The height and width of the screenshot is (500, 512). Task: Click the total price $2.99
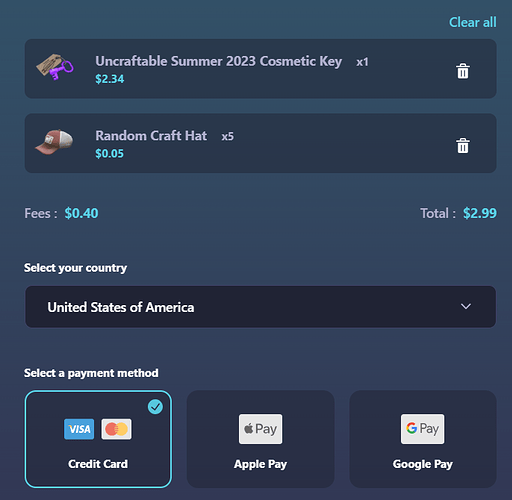(x=480, y=213)
